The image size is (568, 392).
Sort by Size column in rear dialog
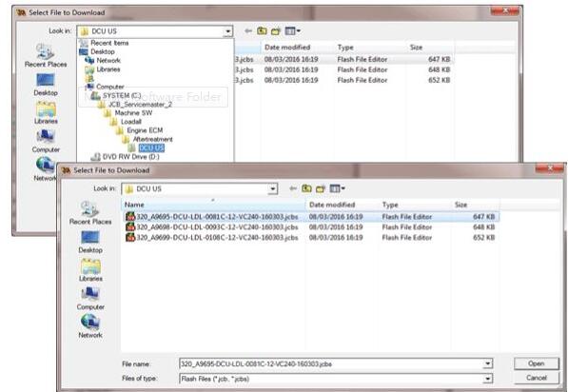431,48
